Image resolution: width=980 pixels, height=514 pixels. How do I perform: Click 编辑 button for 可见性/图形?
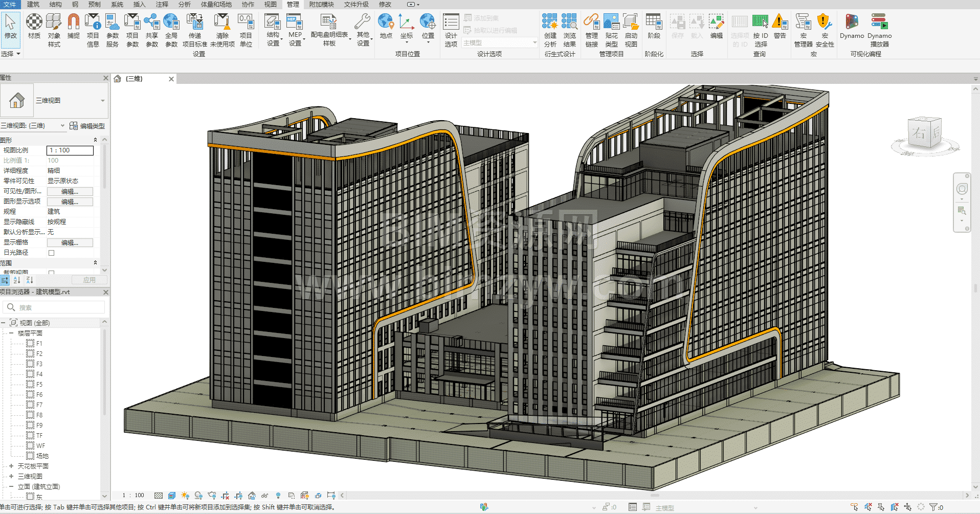70,191
